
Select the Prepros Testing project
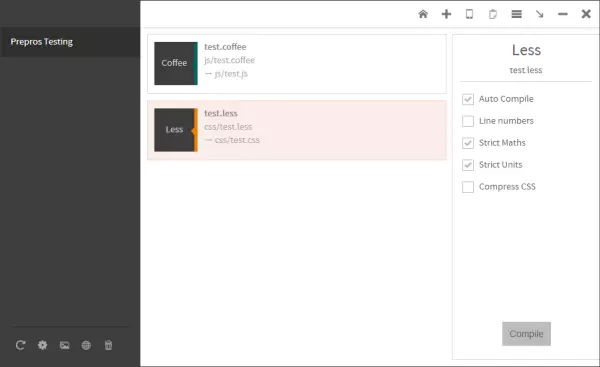coord(70,42)
